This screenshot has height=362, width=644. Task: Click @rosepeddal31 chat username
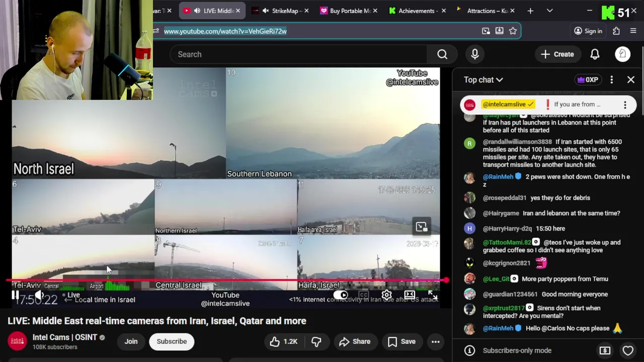[505, 198]
